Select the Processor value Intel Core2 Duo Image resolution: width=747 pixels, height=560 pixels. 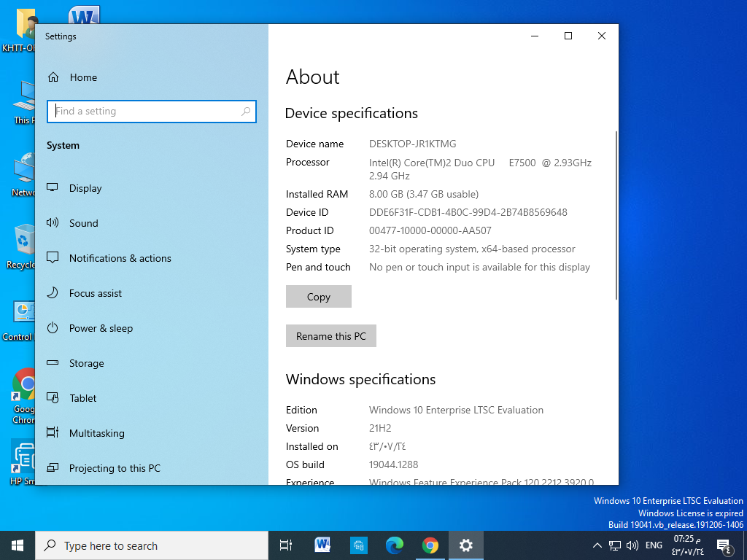pyautogui.click(x=480, y=169)
